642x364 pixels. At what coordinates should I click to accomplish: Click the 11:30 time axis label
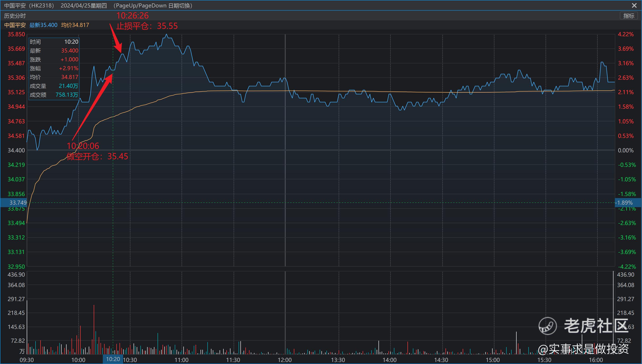tap(233, 360)
